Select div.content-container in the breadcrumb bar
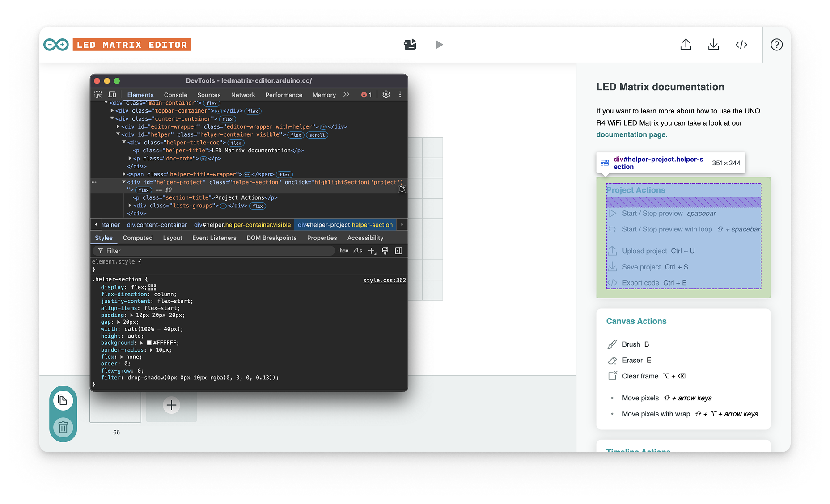Viewport: 830px width, 504px height. [157, 225]
